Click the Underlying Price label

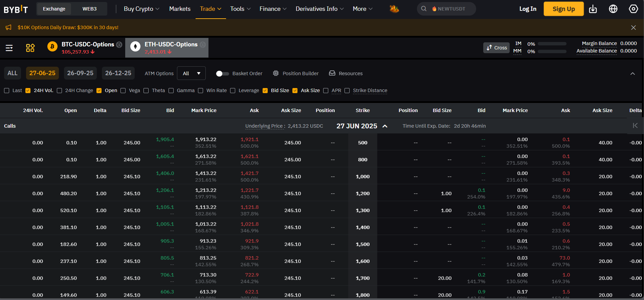[264, 126]
